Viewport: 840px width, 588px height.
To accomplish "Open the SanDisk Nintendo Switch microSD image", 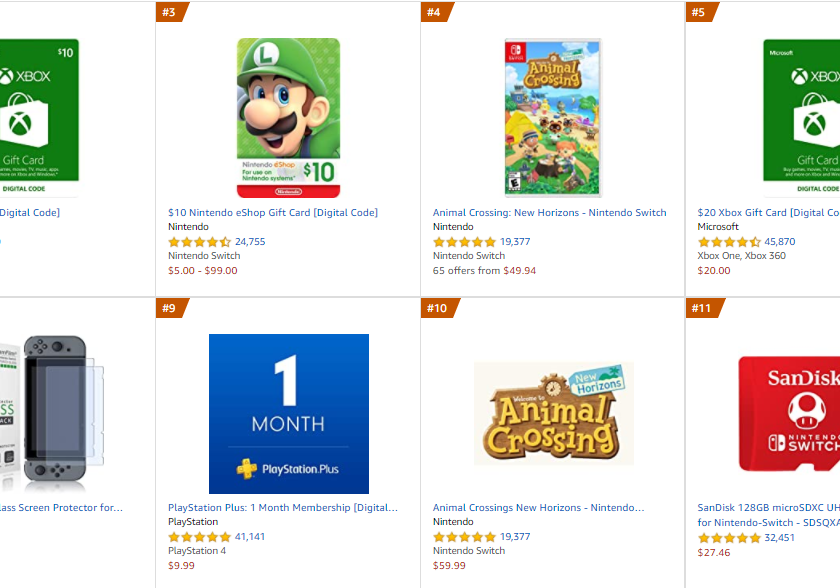I will tap(789, 414).
